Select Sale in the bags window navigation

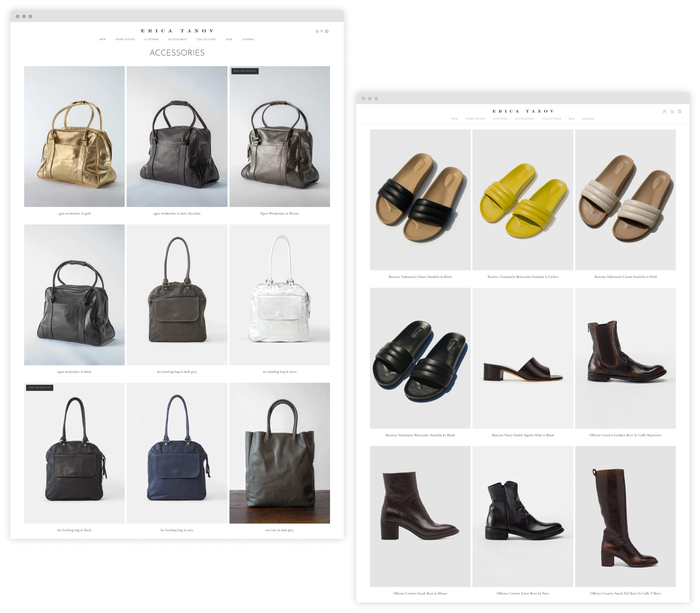229,39
